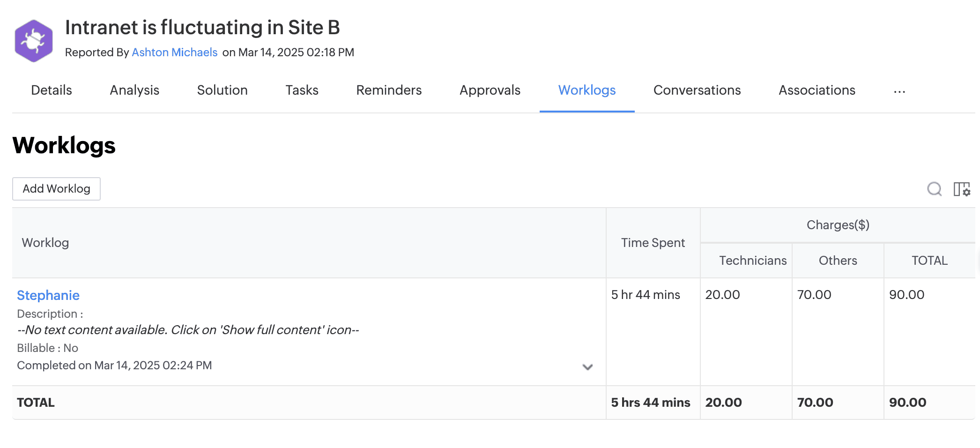Open the Reminders tab
Screen dimensions: 980x448
coord(389,90)
